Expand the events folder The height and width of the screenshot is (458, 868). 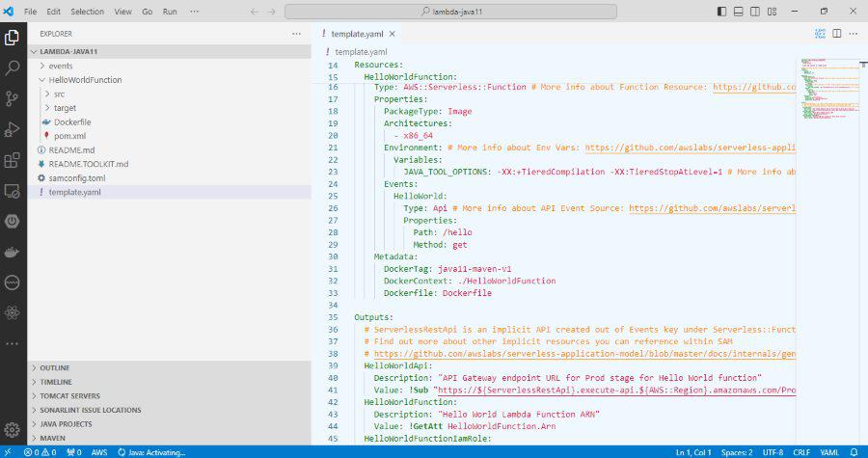[61, 66]
